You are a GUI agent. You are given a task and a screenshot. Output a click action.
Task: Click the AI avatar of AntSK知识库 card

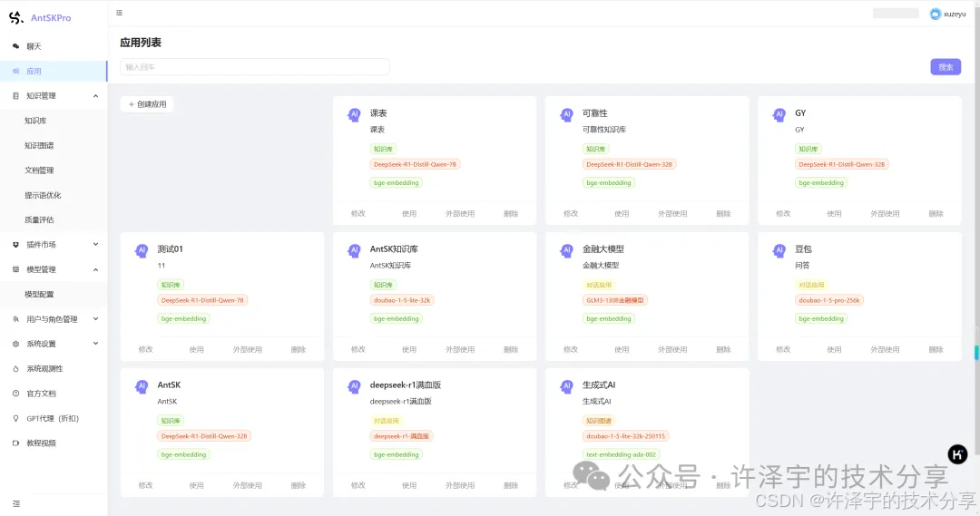click(x=355, y=251)
